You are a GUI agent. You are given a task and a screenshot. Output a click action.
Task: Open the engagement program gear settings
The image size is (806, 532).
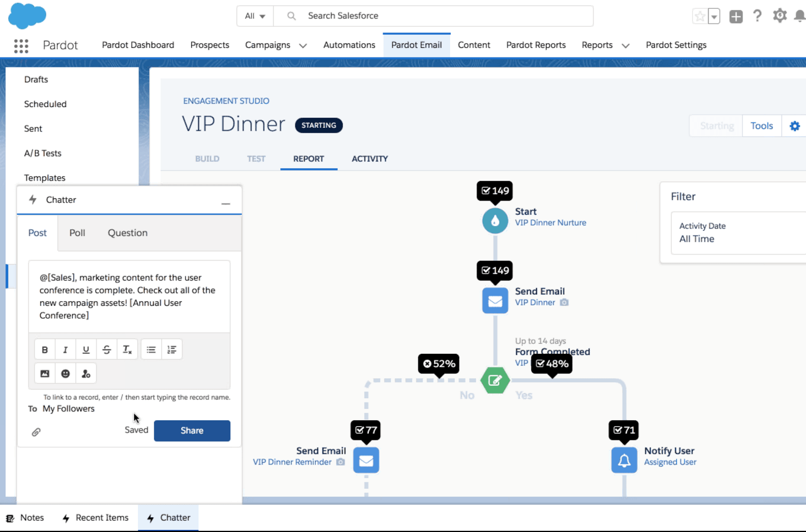pos(795,126)
